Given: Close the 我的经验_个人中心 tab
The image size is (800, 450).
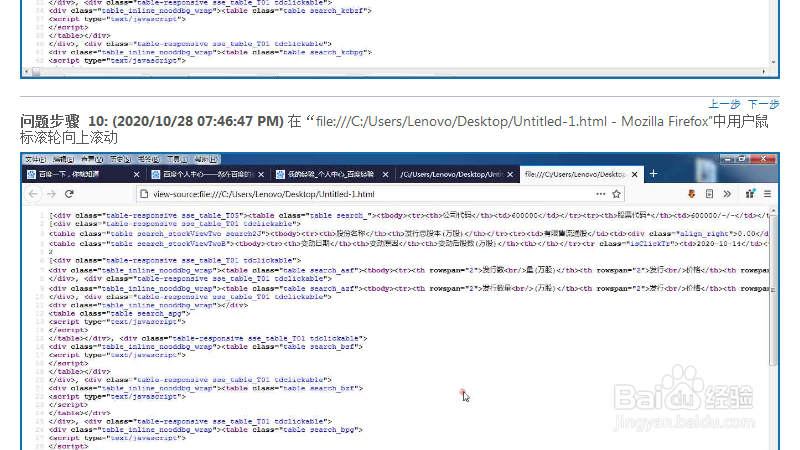Looking at the screenshot, I should [385, 174].
